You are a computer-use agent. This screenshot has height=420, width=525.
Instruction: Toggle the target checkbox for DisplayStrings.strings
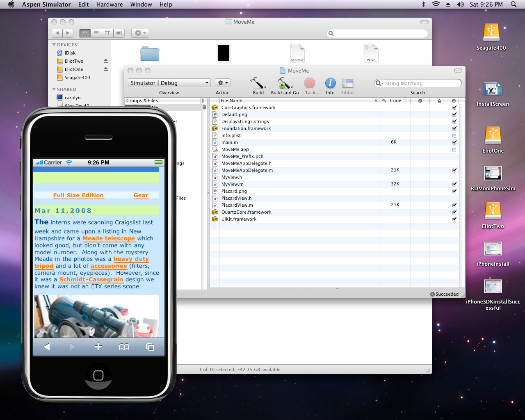pos(454,121)
